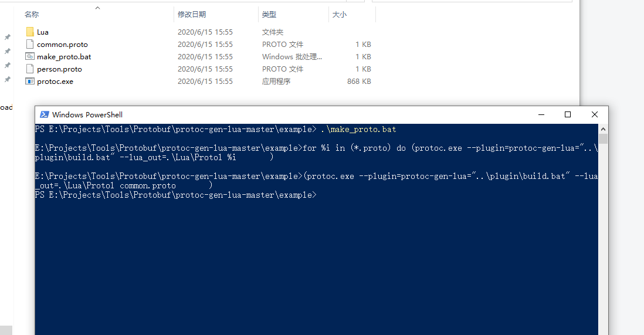Maximize the Windows PowerShell window
This screenshot has height=335, width=644.
(568, 114)
